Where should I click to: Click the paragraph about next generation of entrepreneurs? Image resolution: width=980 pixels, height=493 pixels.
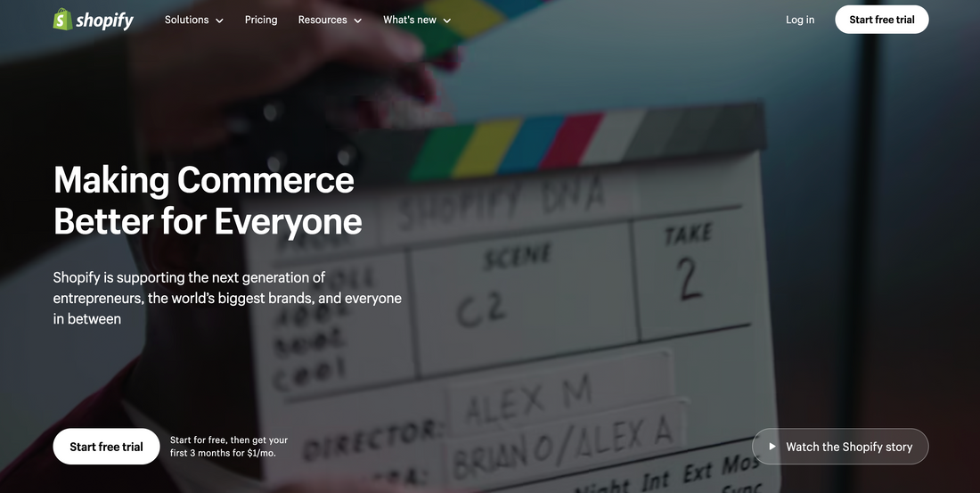point(227,298)
